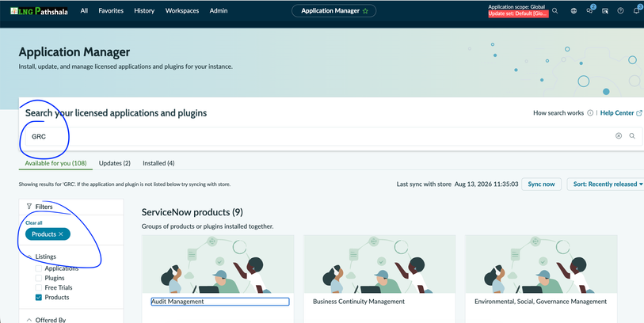Open the How search works info icon
644x323 pixels.
pyautogui.click(x=590, y=113)
